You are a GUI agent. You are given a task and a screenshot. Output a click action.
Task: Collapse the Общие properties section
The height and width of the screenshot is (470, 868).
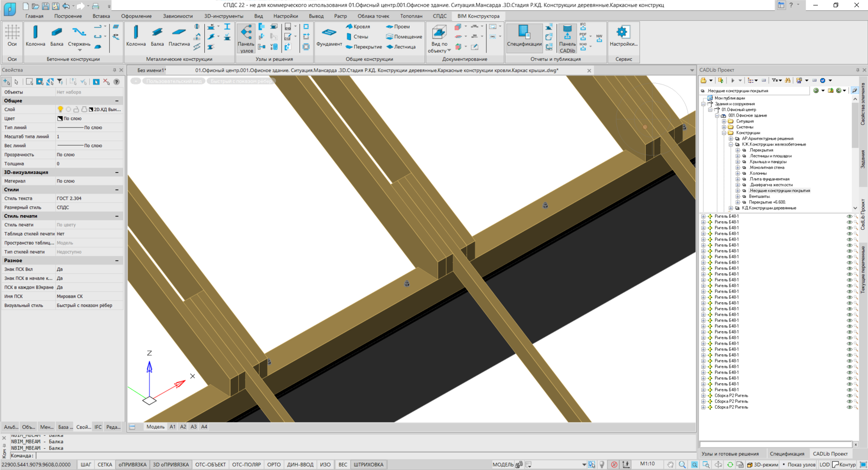click(x=117, y=101)
